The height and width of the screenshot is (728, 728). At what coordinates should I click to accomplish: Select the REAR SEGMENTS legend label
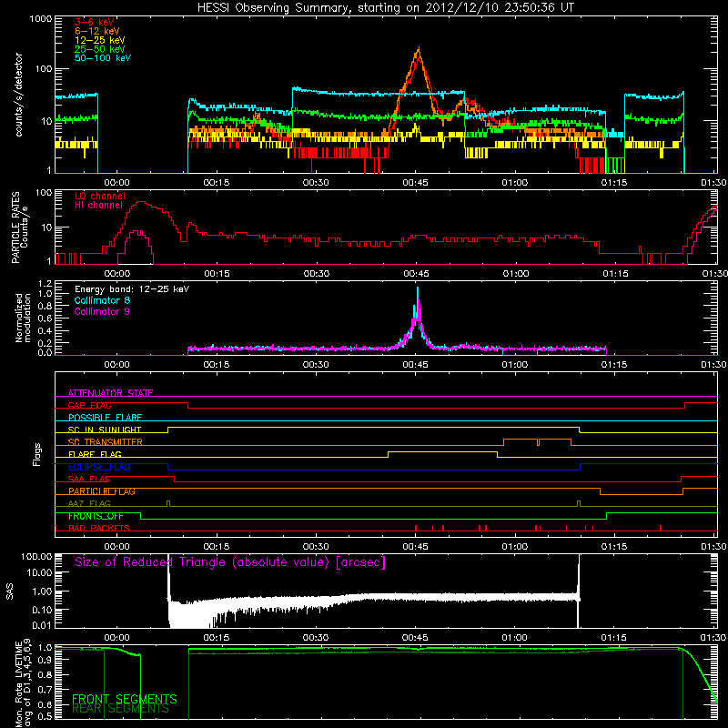121,709
